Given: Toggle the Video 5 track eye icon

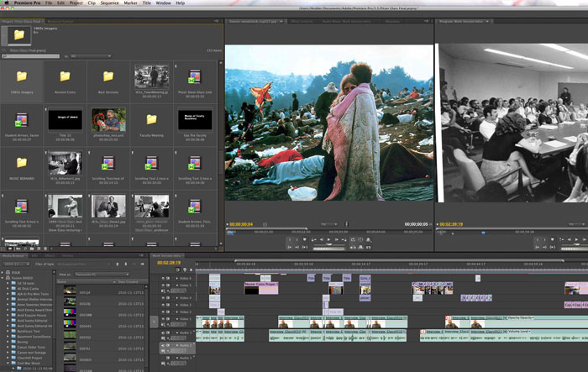Looking at the screenshot, I should (163, 286).
